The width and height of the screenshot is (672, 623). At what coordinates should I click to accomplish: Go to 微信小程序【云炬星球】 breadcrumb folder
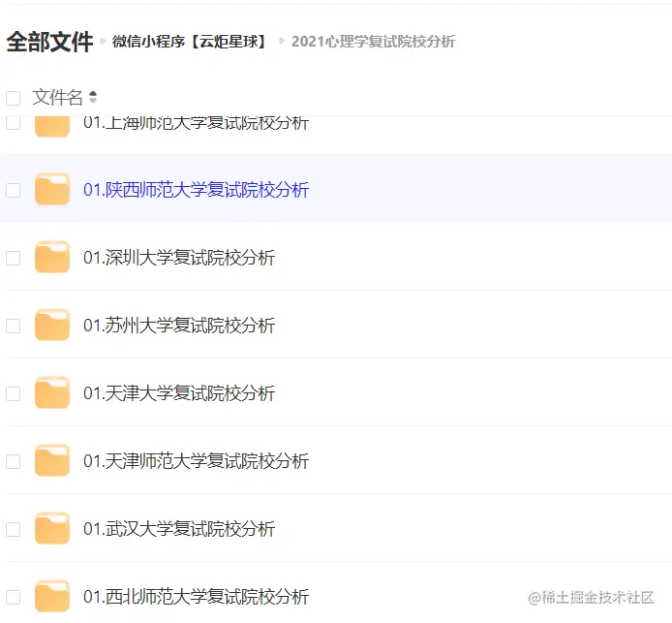point(190,42)
